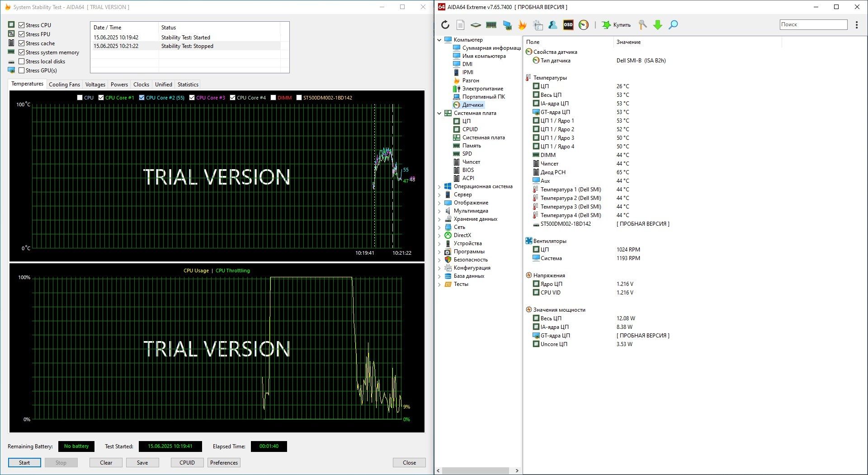Open the Report document icon
The width and height of the screenshot is (868, 475).
(x=460, y=25)
